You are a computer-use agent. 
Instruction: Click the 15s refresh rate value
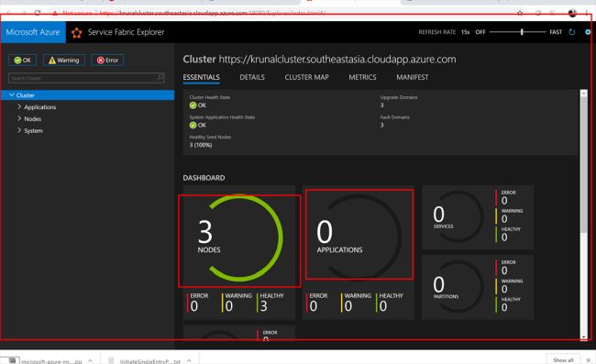465,32
